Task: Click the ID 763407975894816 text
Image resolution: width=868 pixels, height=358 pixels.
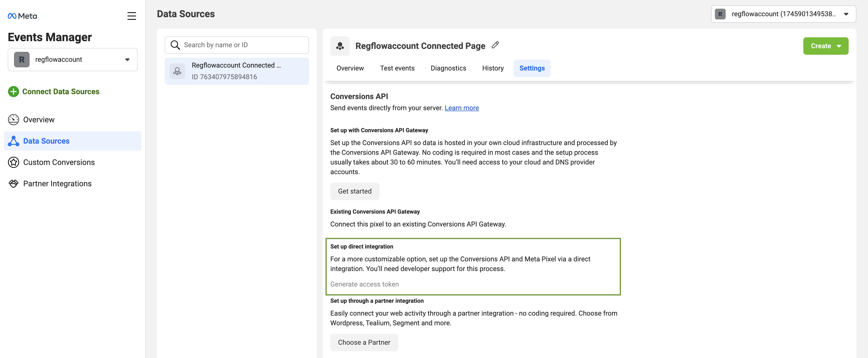Action: pos(225,77)
